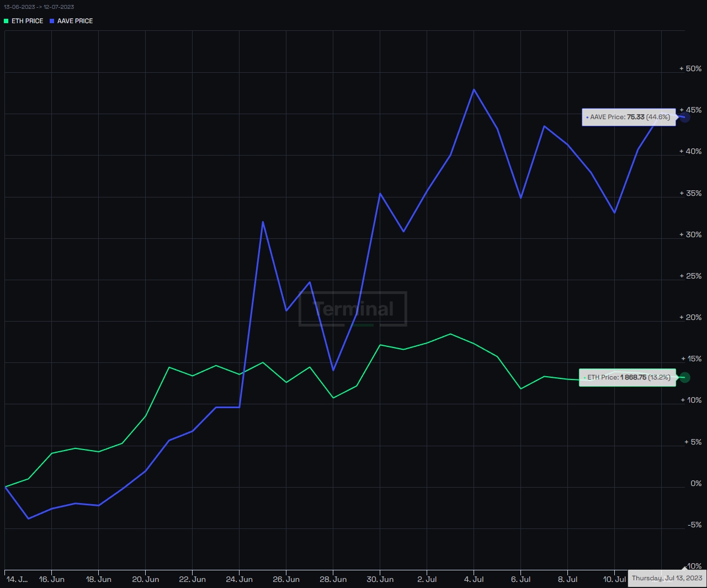Click the 24. Jun axis date label
The image size is (707, 588).
[239, 579]
